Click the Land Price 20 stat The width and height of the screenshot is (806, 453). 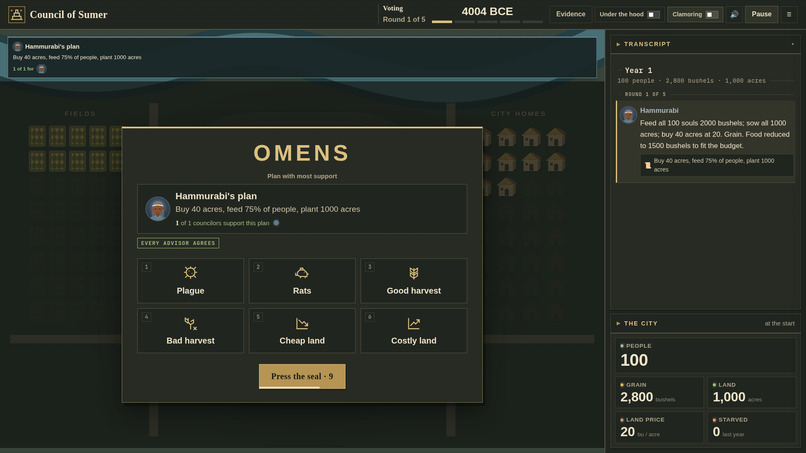pyautogui.click(x=660, y=427)
